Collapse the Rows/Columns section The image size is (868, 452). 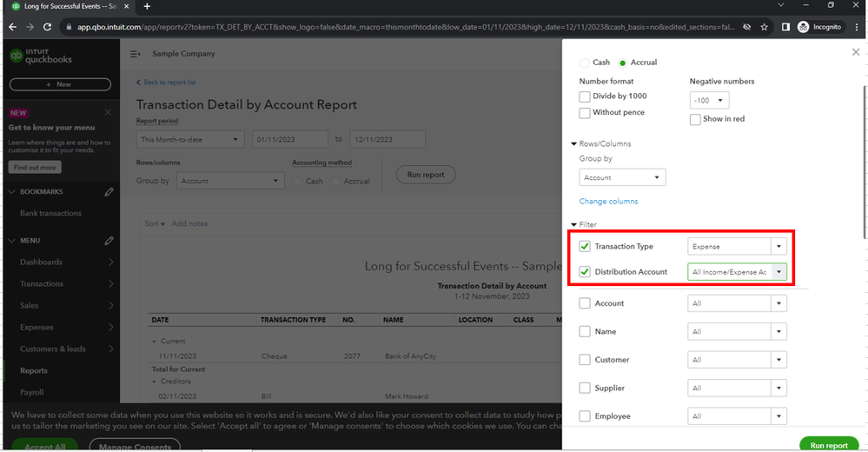coord(574,144)
